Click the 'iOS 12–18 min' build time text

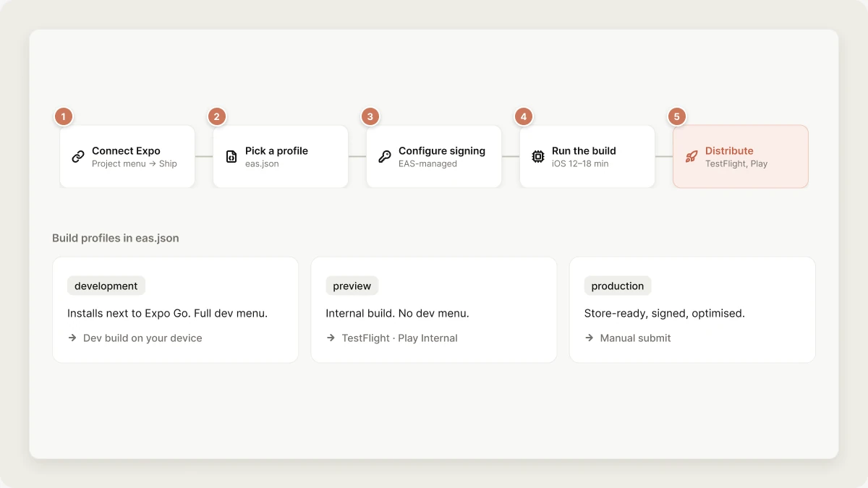[580, 164]
